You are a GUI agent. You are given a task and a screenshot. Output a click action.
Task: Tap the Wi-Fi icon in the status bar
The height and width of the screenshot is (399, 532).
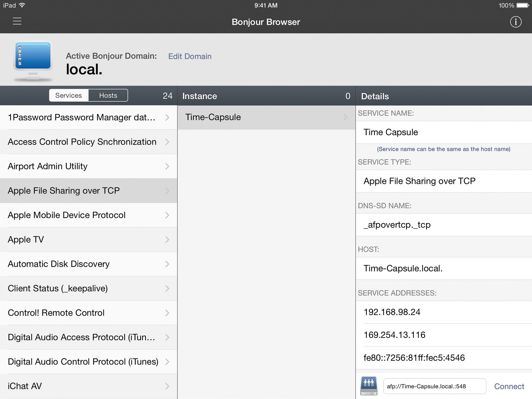[22, 5]
